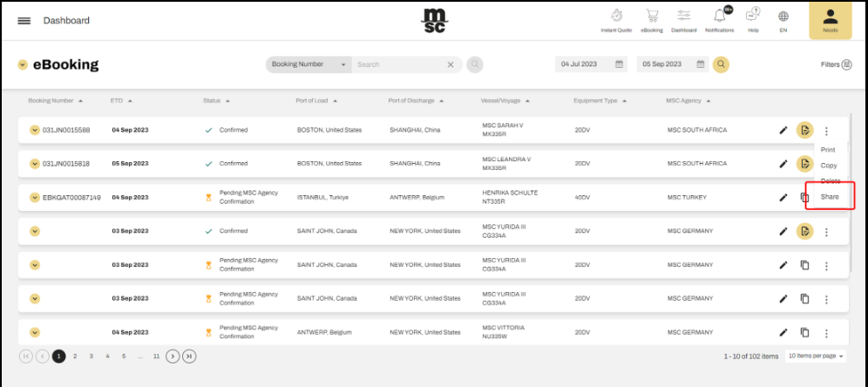Choose Print from the row menu
The height and width of the screenshot is (387, 868).
tap(828, 150)
